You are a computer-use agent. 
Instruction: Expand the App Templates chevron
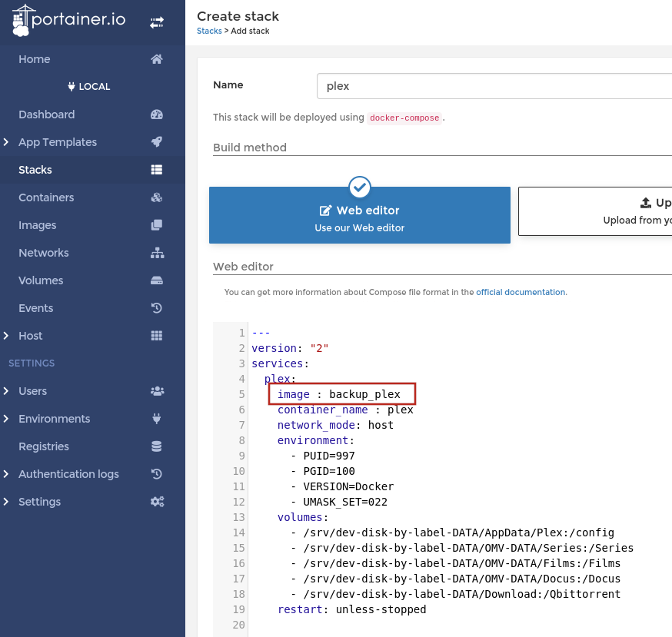point(6,142)
